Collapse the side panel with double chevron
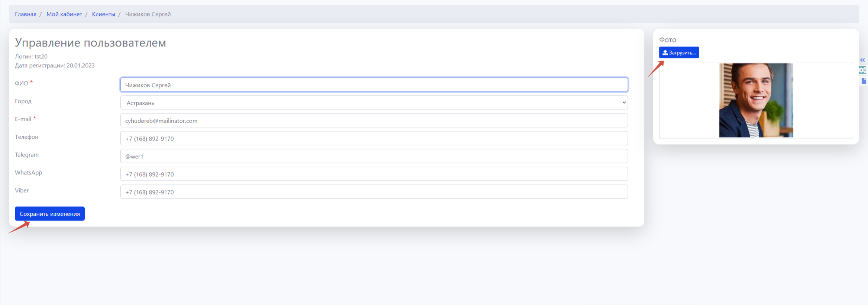Viewport: 868px width, 305px height. pos(862,60)
